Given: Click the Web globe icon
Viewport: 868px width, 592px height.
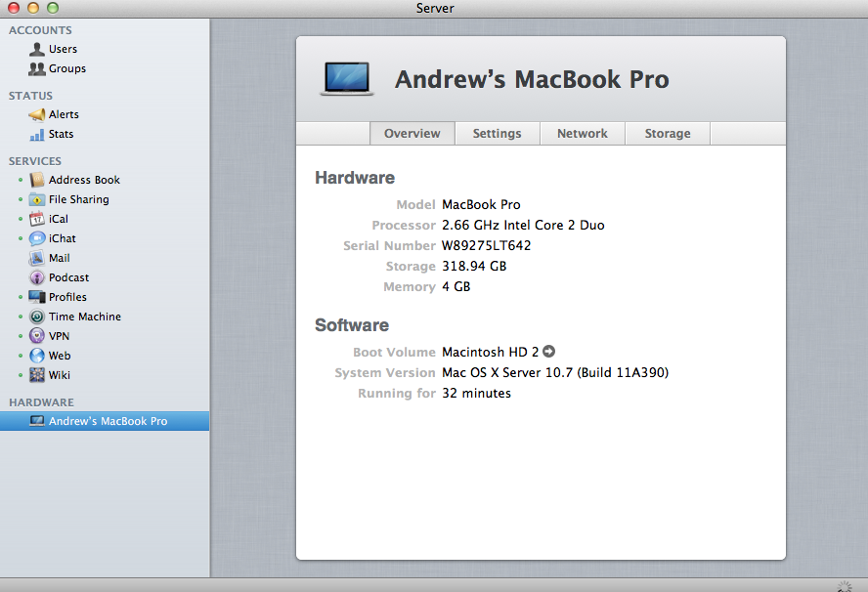Looking at the screenshot, I should tap(37, 356).
